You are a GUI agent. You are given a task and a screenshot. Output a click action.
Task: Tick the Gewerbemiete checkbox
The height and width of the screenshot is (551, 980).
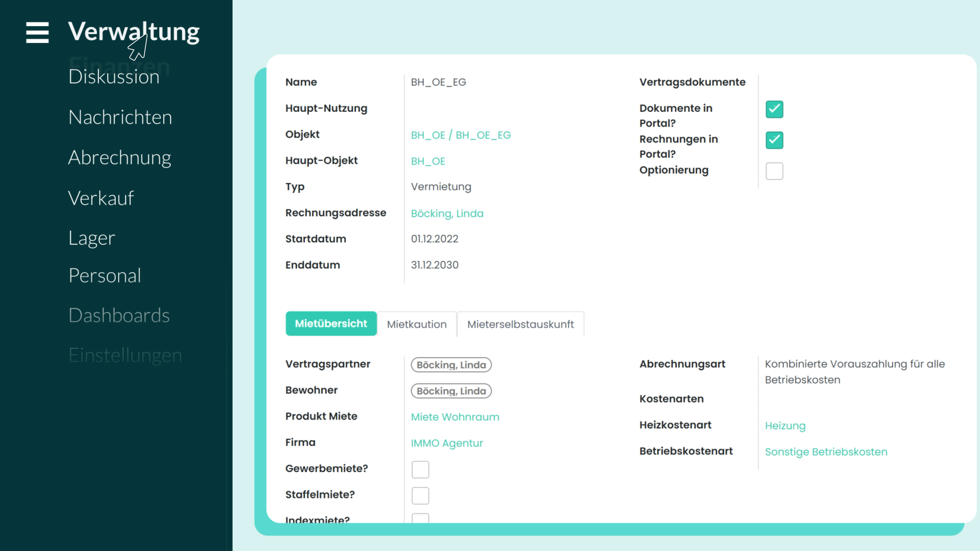pyautogui.click(x=421, y=469)
